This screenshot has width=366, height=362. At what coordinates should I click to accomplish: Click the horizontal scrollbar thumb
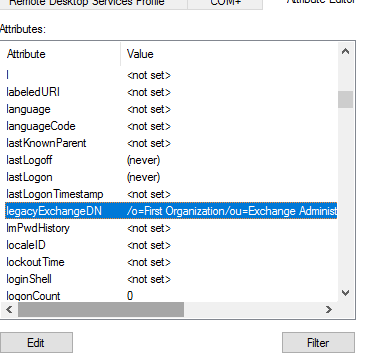[x=101, y=310]
